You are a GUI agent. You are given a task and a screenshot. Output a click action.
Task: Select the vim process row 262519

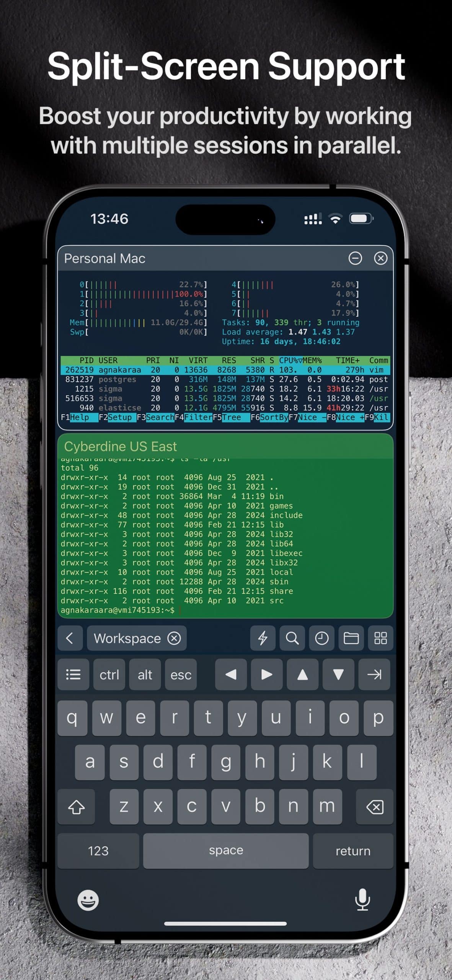[x=225, y=370]
